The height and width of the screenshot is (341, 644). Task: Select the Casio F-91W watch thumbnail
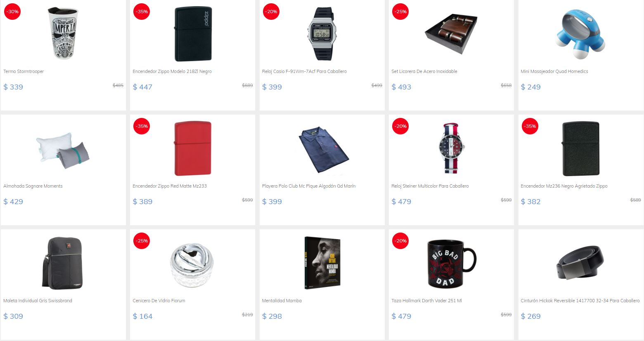click(x=322, y=34)
